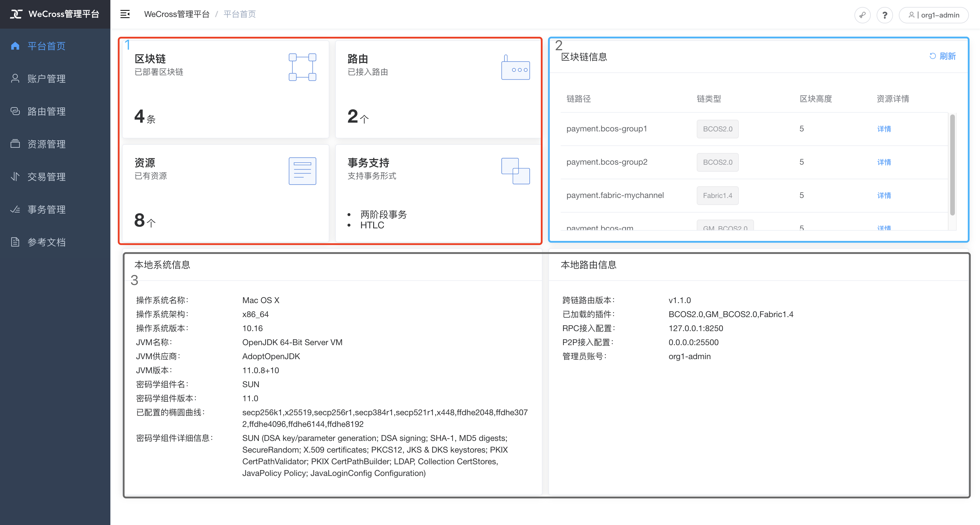Click the checklist icon for 事务管理

(15, 210)
